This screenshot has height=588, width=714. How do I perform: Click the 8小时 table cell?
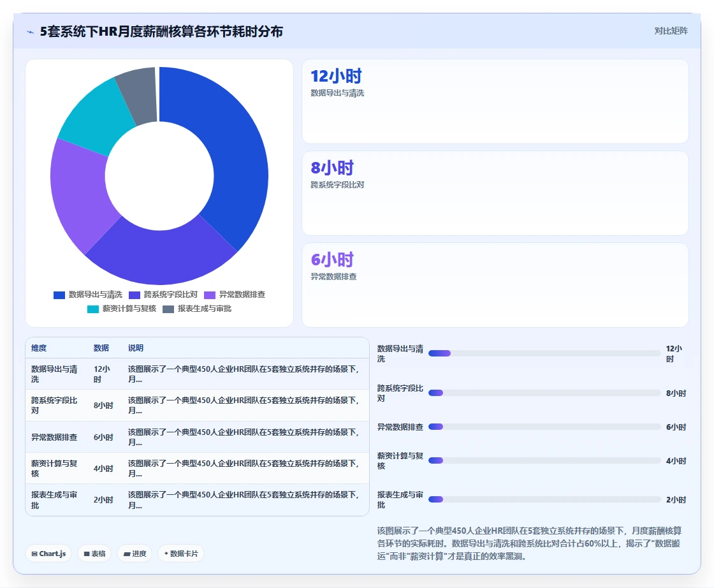[x=103, y=406]
